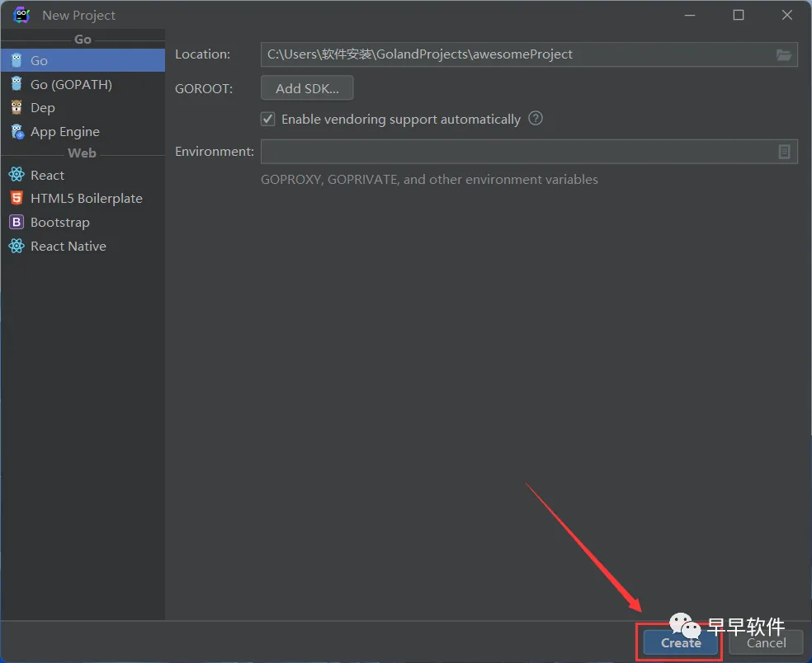
Task: Click the React Native atom icon
Action: tap(17, 246)
